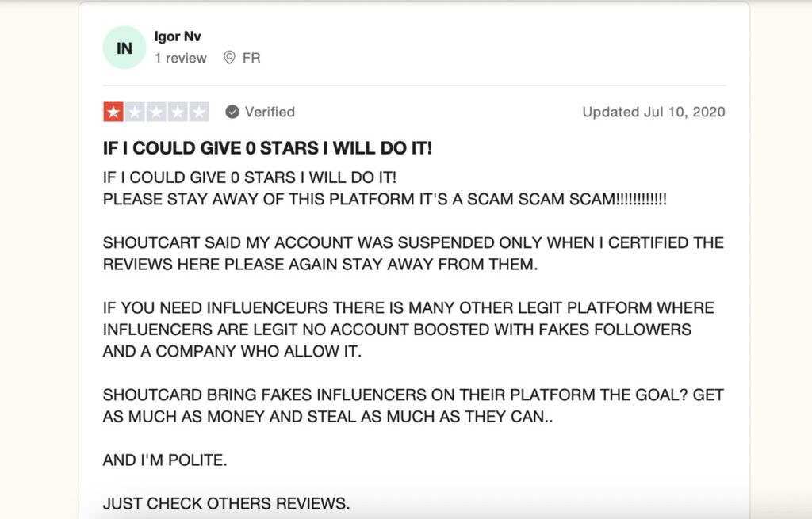Click the 'SCAM SCAM SCAM' line of review

click(x=385, y=199)
